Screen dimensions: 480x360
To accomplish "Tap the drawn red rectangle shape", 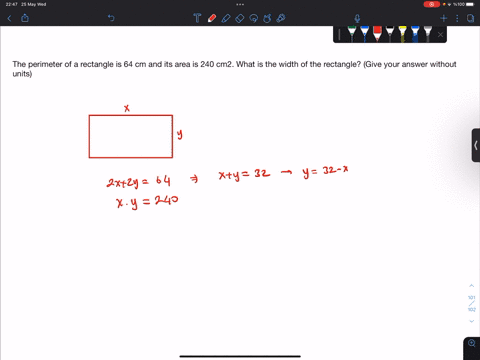I will coord(131,136).
